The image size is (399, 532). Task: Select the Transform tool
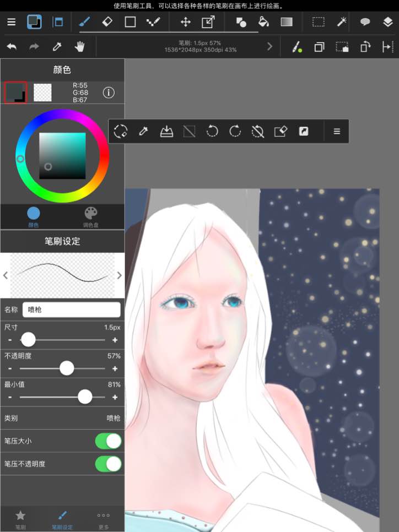[x=208, y=22]
